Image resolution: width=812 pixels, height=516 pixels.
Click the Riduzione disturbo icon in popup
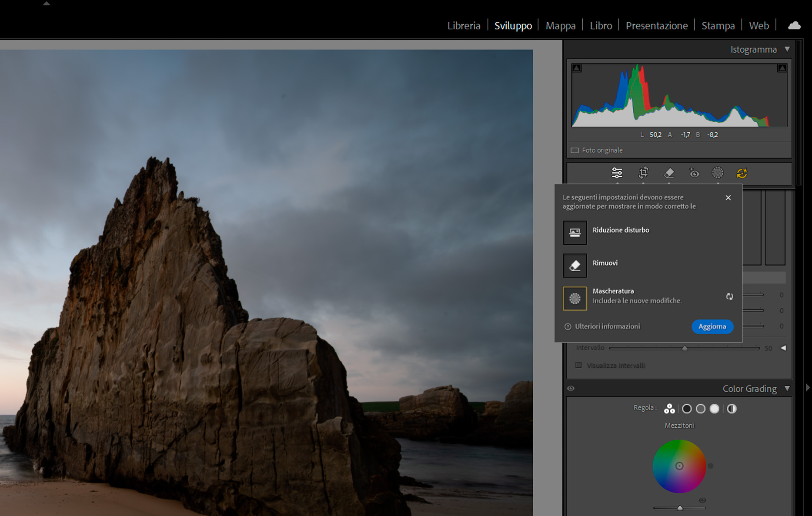tap(575, 233)
